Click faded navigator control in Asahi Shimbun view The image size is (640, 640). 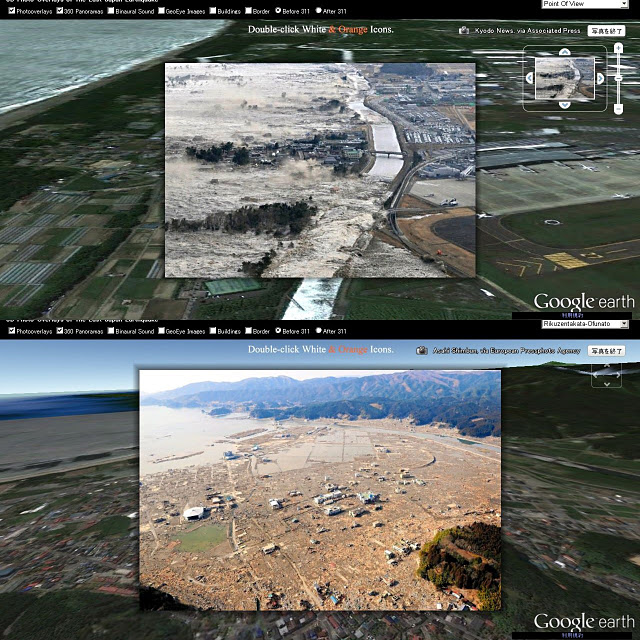607,376
